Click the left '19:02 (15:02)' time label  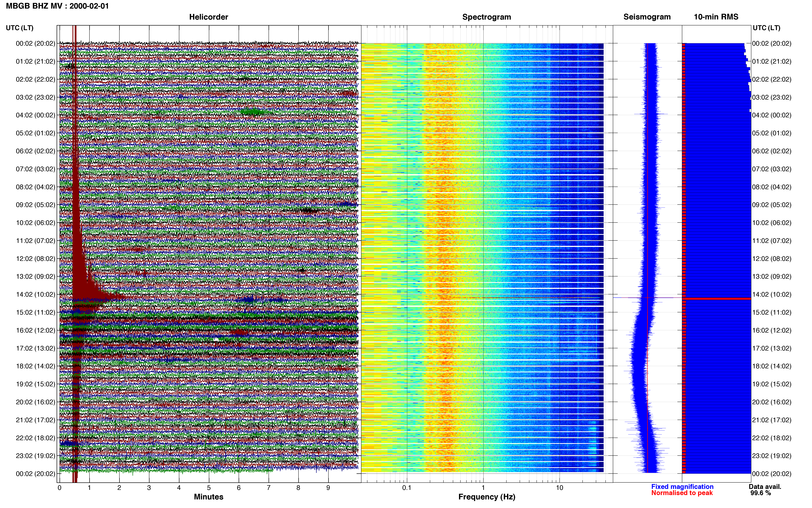36,384
